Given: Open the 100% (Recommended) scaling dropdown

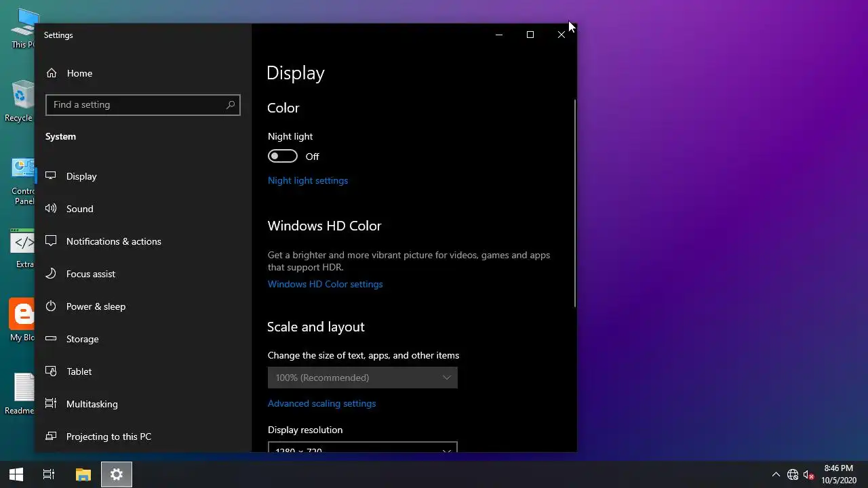Looking at the screenshot, I should (363, 378).
